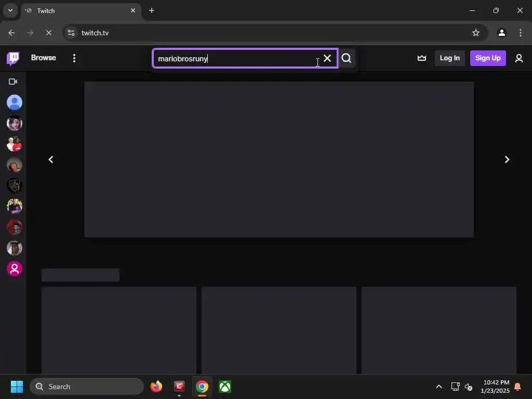Open Prime loot crown icon
The height and width of the screenshot is (399, 532).
422,58
